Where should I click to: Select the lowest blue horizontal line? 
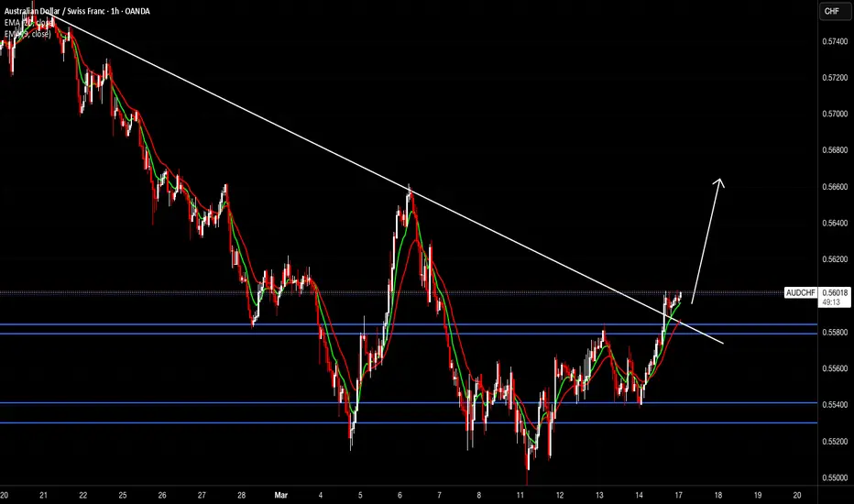click(x=409, y=422)
